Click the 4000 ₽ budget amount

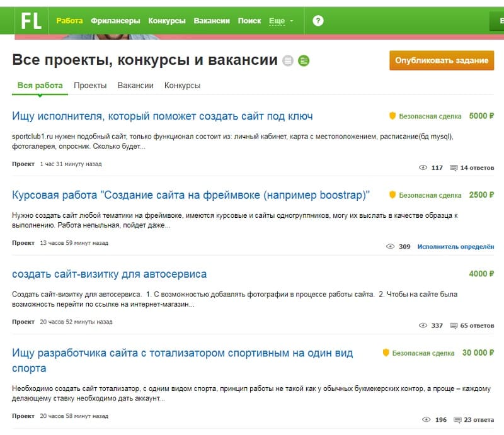click(x=481, y=274)
